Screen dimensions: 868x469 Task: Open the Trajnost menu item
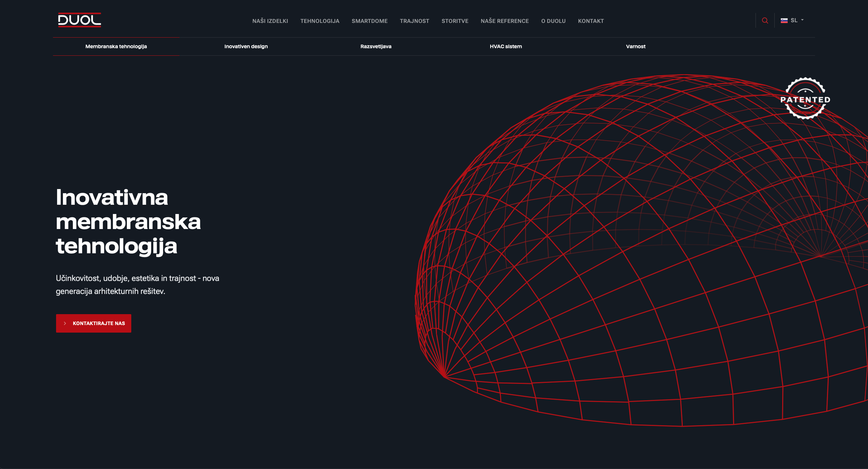414,21
